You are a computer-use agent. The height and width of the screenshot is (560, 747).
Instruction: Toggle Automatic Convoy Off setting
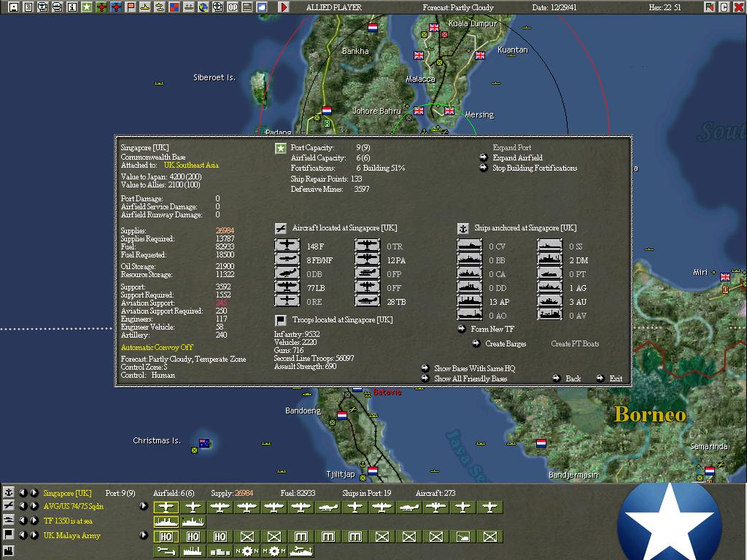156,347
